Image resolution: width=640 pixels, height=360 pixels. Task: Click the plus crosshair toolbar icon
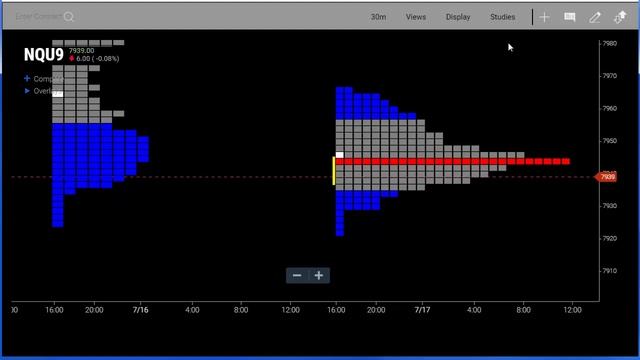tap(544, 17)
